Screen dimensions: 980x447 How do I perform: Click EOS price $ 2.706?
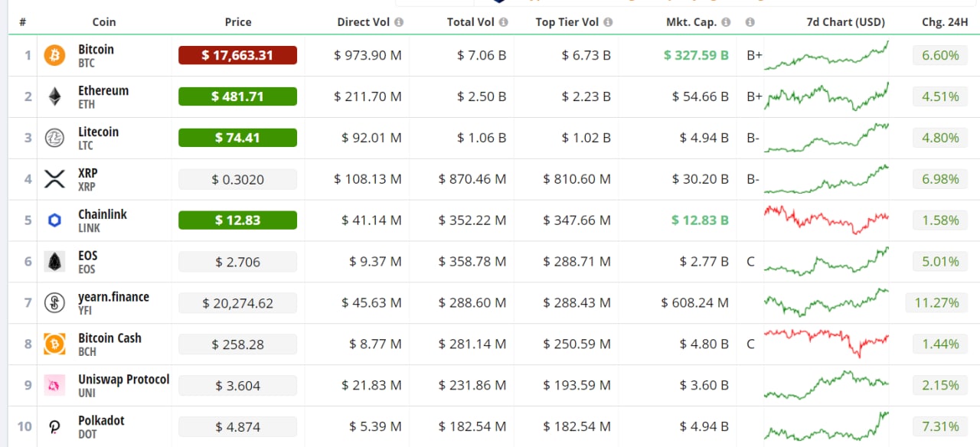click(237, 262)
